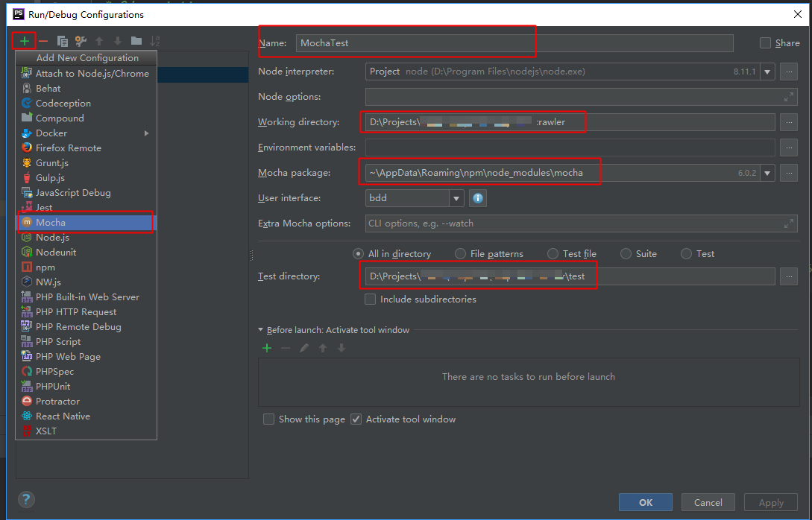
Task: Click the Sort Configurations icon
Action: coord(155,41)
